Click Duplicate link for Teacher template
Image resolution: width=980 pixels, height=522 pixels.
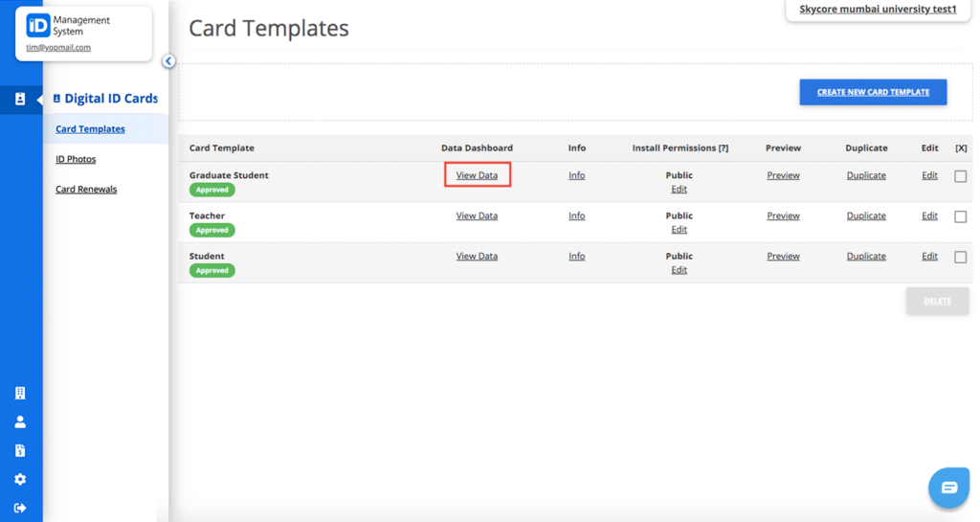tap(866, 216)
